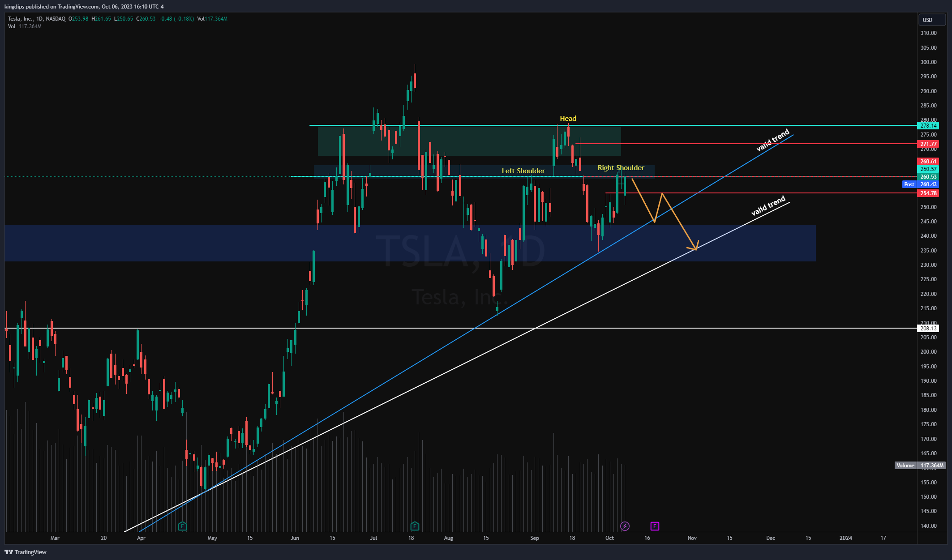Click the earnings E icon near July 18

(415, 526)
